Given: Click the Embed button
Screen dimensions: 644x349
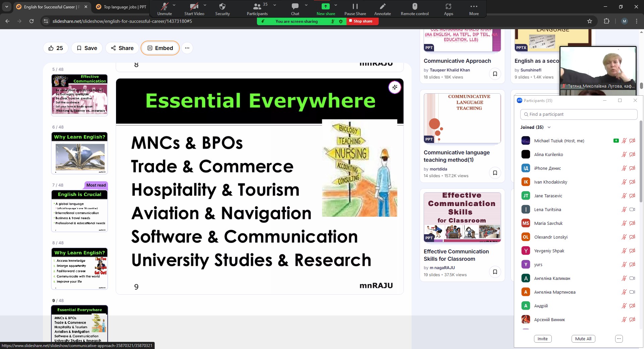Looking at the screenshot, I should click(160, 48).
